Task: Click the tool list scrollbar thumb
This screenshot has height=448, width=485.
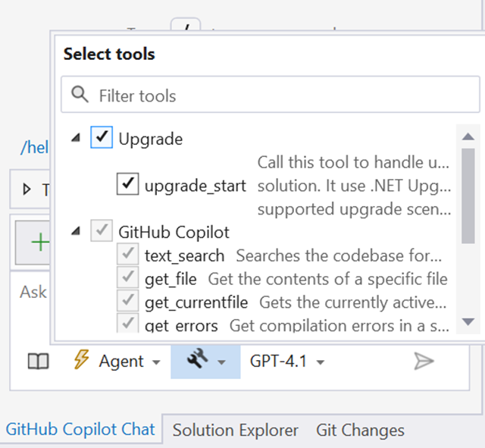Action: click(468, 196)
